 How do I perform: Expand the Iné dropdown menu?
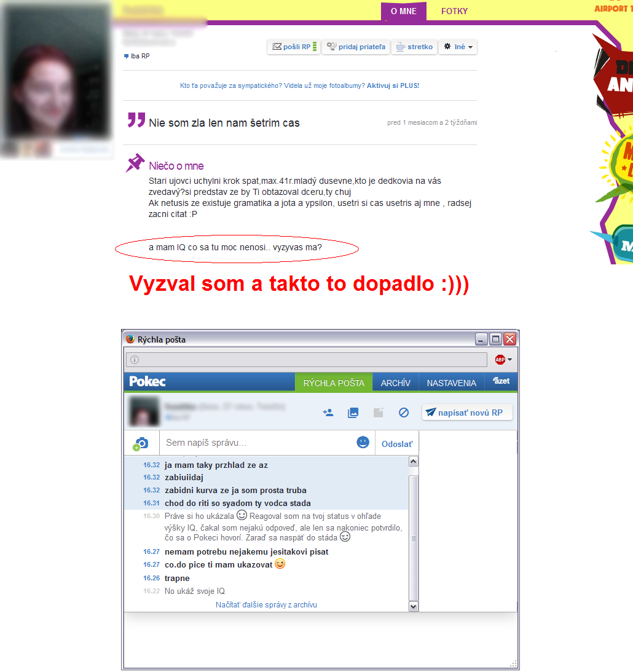click(x=458, y=47)
